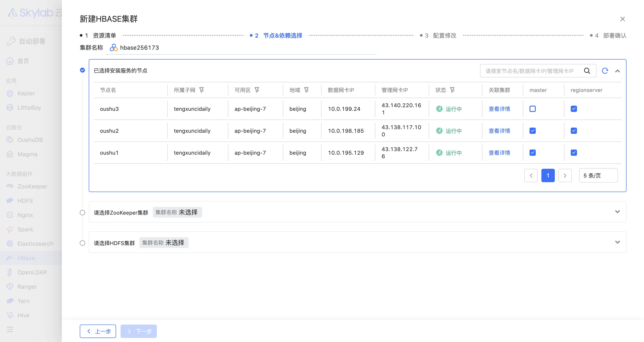Click the HDFS 集群名称 未选择 tag

(x=164, y=243)
